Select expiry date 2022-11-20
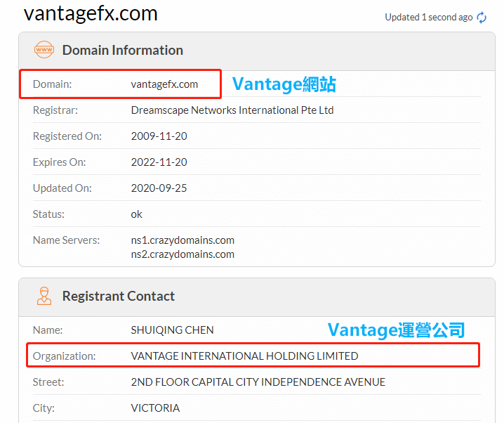The height and width of the screenshot is (423, 504). tap(159, 162)
